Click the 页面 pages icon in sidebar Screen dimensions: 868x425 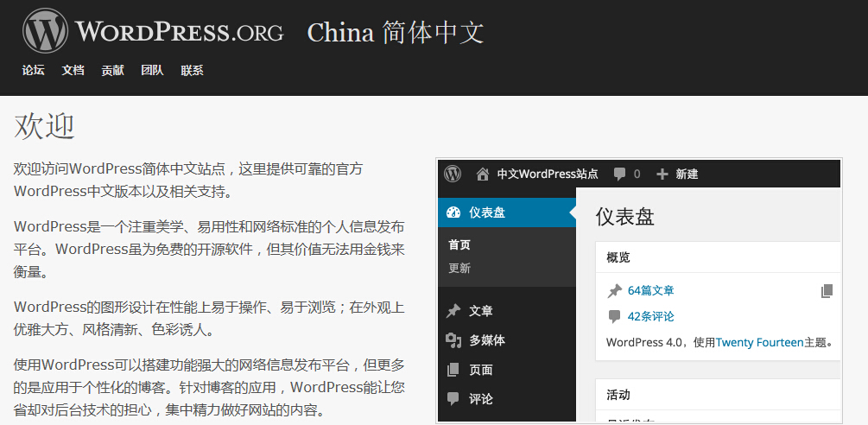tap(453, 370)
